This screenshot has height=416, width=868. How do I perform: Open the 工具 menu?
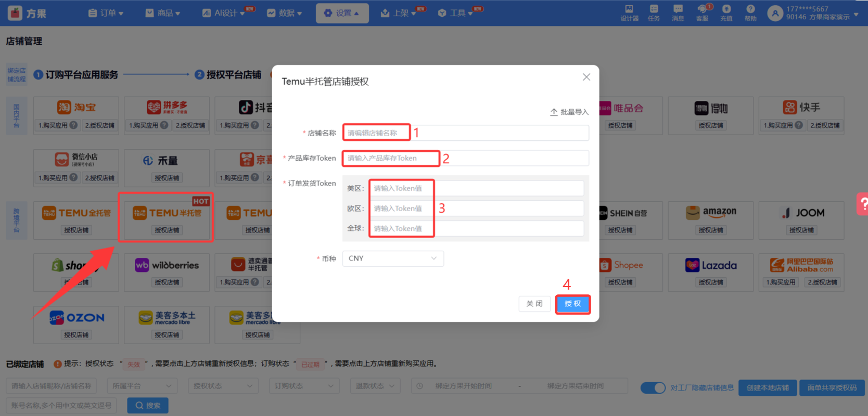click(456, 13)
